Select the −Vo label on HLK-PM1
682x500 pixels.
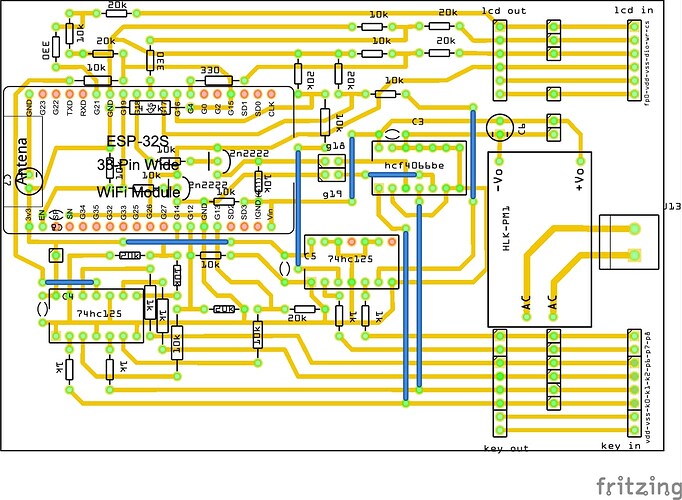(498, 180)
